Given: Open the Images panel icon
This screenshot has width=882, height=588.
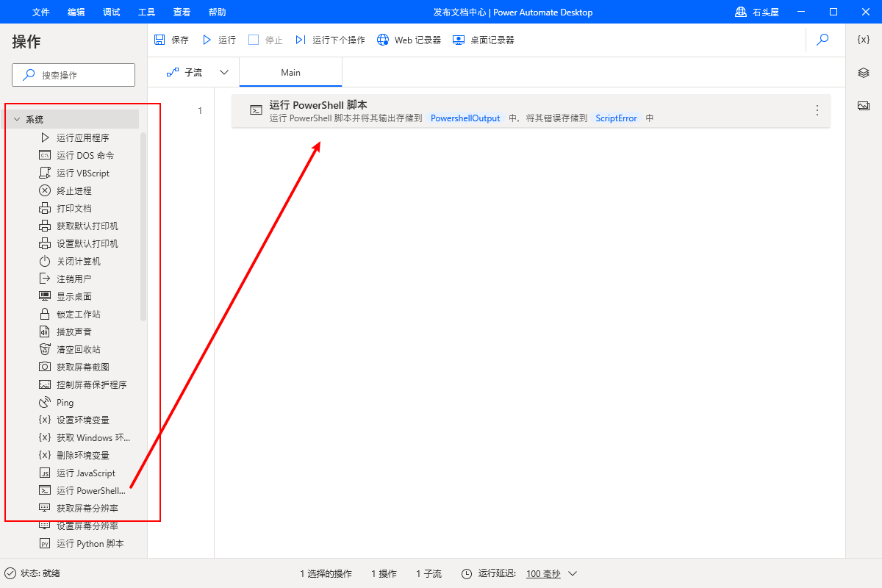Looking at the screenshot, I should point(864,106).
